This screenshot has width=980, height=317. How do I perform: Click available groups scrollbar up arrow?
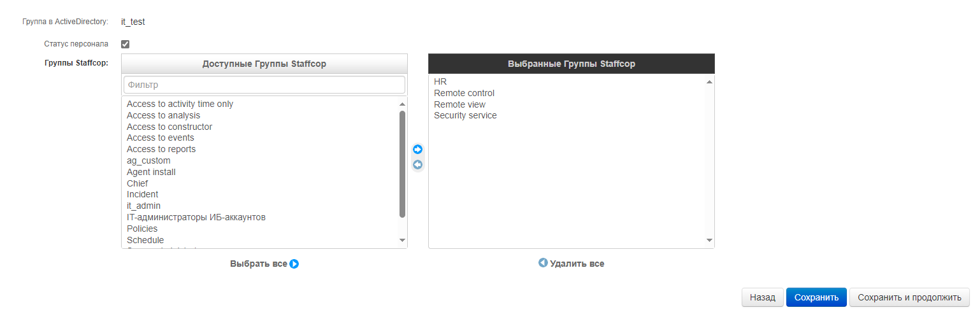pos(402,104)
